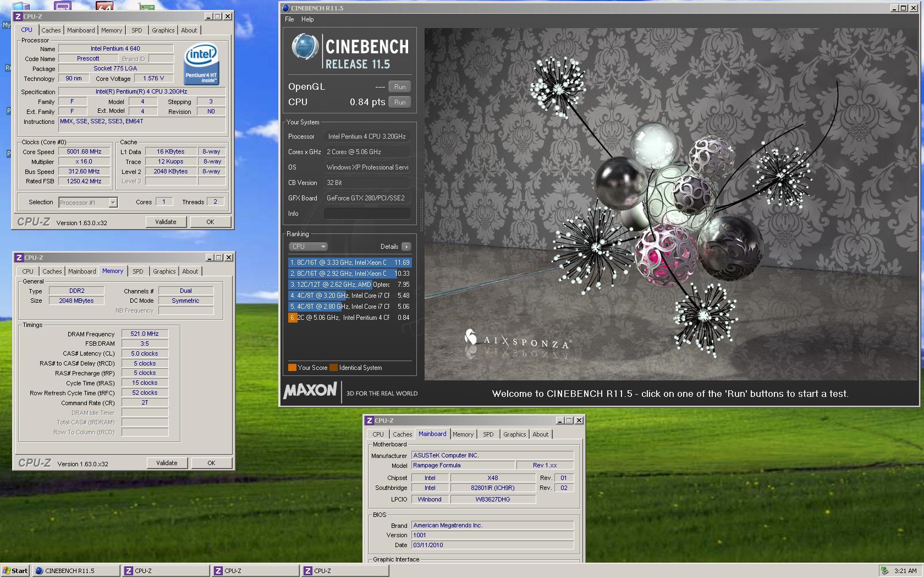Click the Z icon in the Mainboard tab window's title bar
Image resolution: width=924 pixels, height=578 pixels.
point(370,421)
